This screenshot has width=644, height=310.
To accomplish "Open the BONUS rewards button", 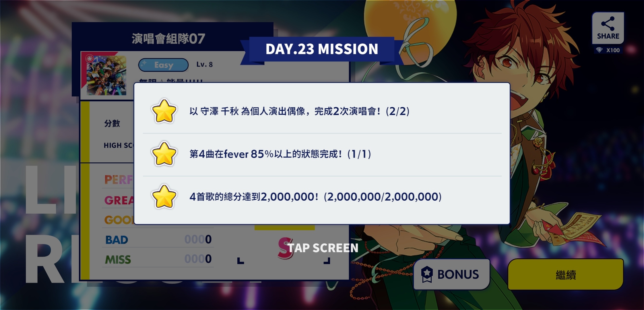I will pyautogui.click(x=451, y=274).
